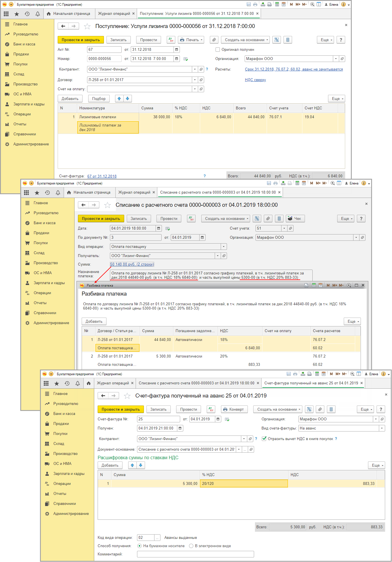
Task: Open Договор Л-258 field link icon in Поступление
Action: point(201,80)
